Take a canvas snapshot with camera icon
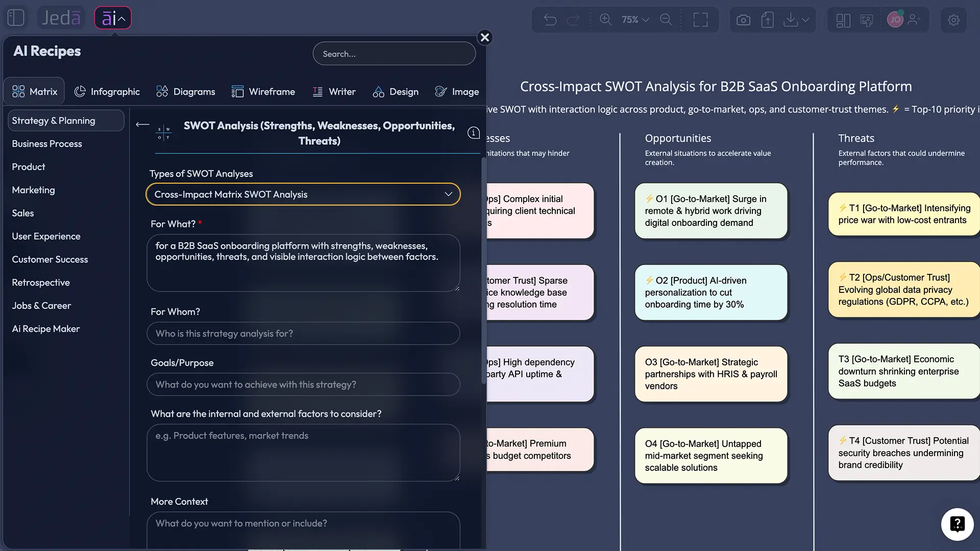 pyautogui.click(x=743, y=20)
